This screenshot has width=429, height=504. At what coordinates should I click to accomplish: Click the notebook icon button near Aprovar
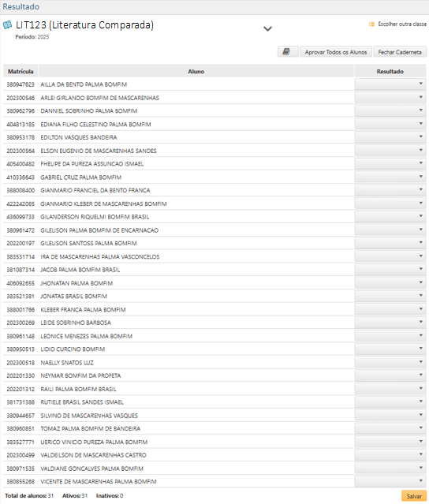(x=288, y=51)
